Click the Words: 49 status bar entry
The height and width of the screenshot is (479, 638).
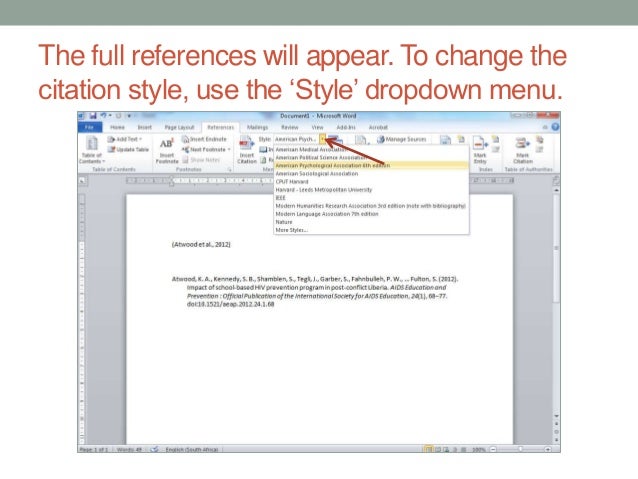tap(129, 449)
